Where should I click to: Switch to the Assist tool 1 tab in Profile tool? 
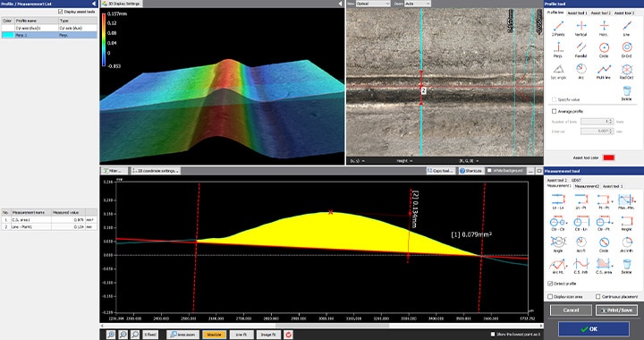tap(577, 13)
